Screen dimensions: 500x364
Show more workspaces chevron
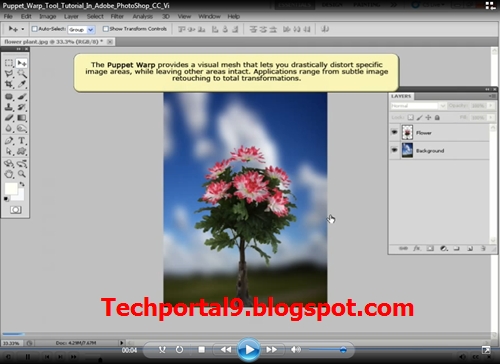[x=394, y=5]
